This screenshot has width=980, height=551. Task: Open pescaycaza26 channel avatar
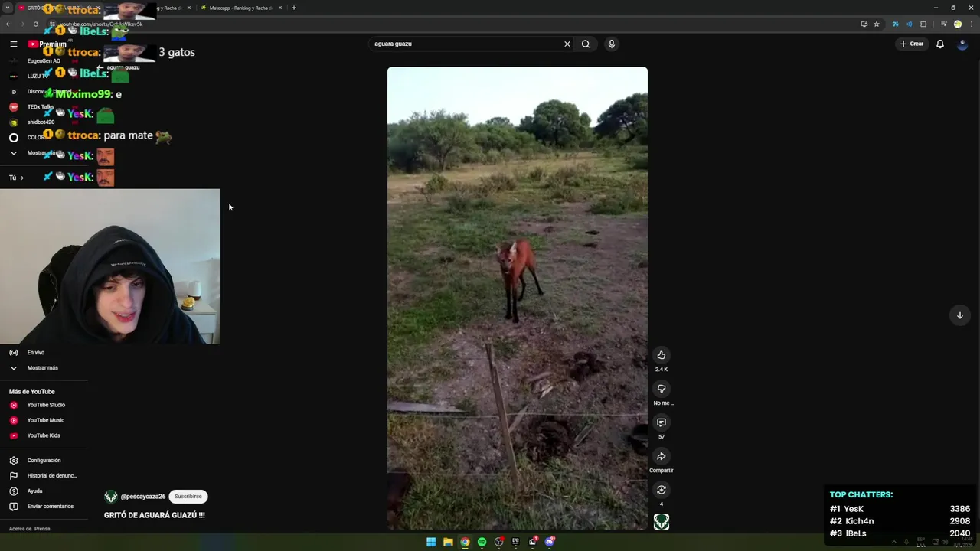click(111, 497)
